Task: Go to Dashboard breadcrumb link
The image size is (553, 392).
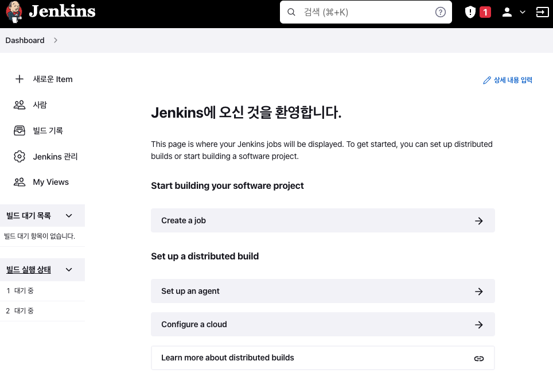Action: tap(25, 40)
